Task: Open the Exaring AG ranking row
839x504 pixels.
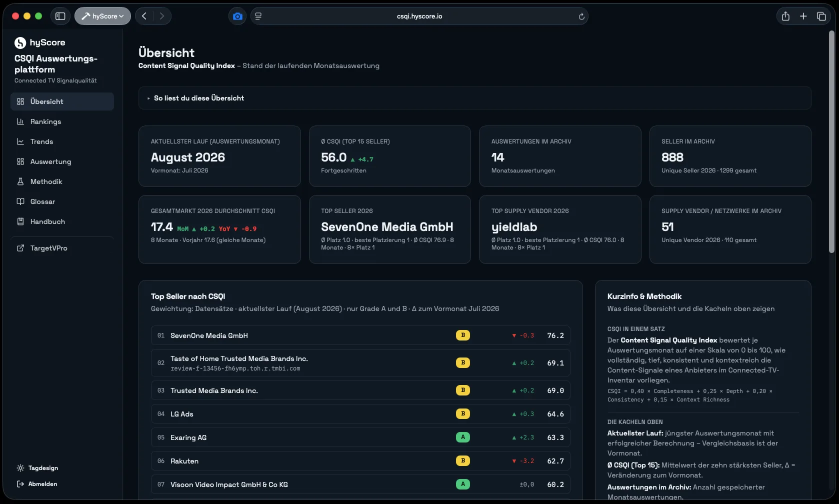Action: [360, 437]
